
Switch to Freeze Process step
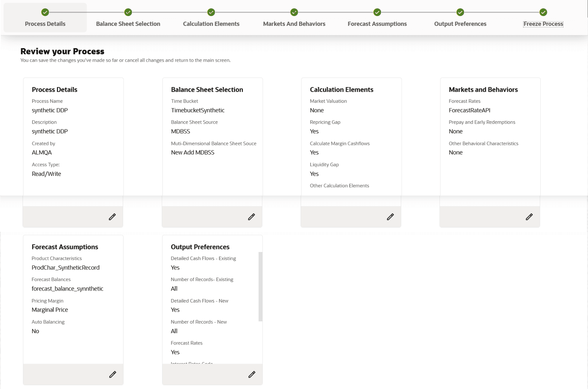pos(543,24)
